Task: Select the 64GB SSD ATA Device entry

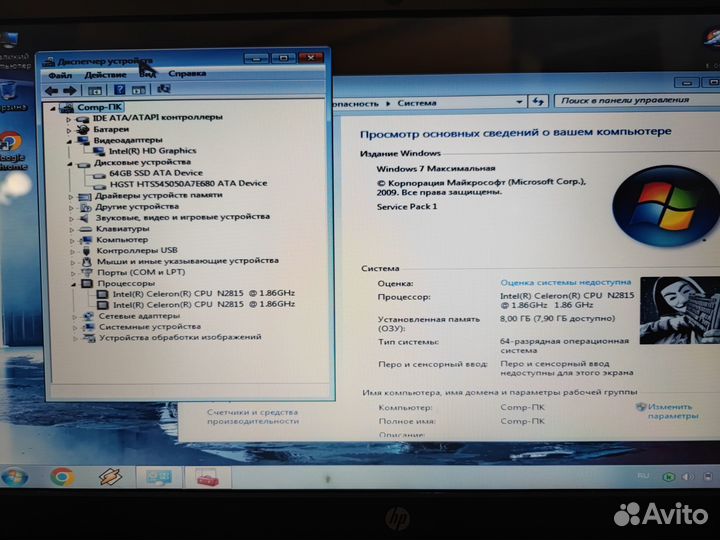Action: [x=147, y=173]
